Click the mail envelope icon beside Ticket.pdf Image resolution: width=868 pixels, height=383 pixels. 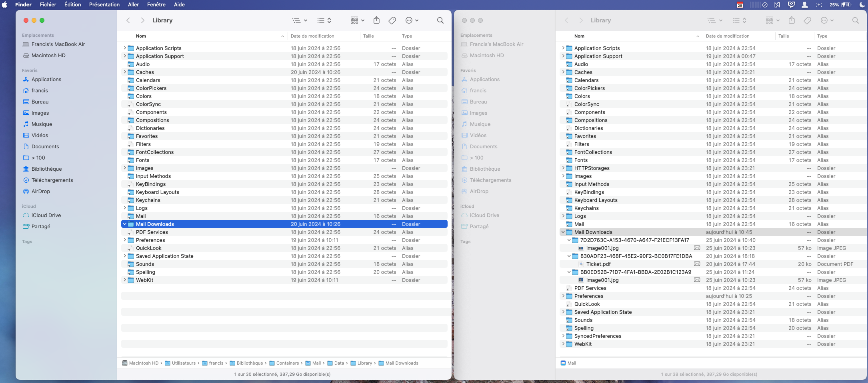pyautogui.click(x=697, y=264)
